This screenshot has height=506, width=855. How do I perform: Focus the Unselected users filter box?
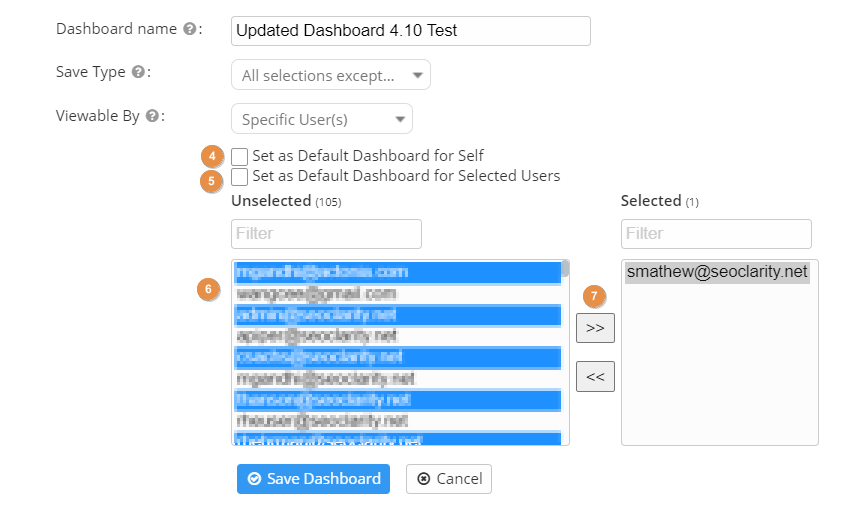tap(326, 233)
